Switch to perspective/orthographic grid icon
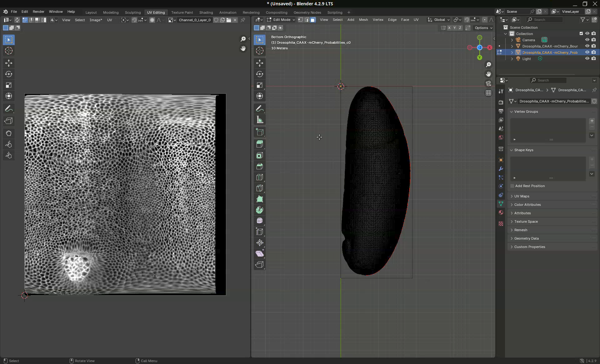Image resolution: width=600 pixels, height=364 pixels. 488,93
